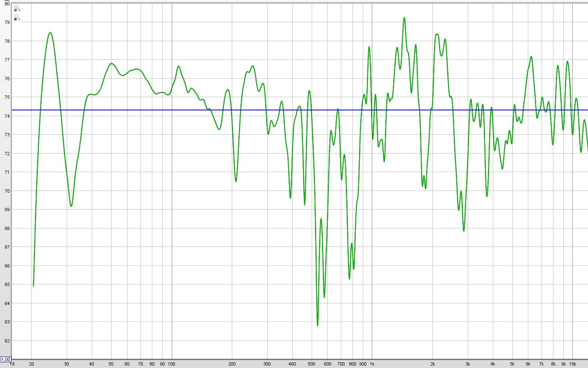Click the 61,00 axis limit input box
This screenshot has height=368, width=588.
coord(5,359)
